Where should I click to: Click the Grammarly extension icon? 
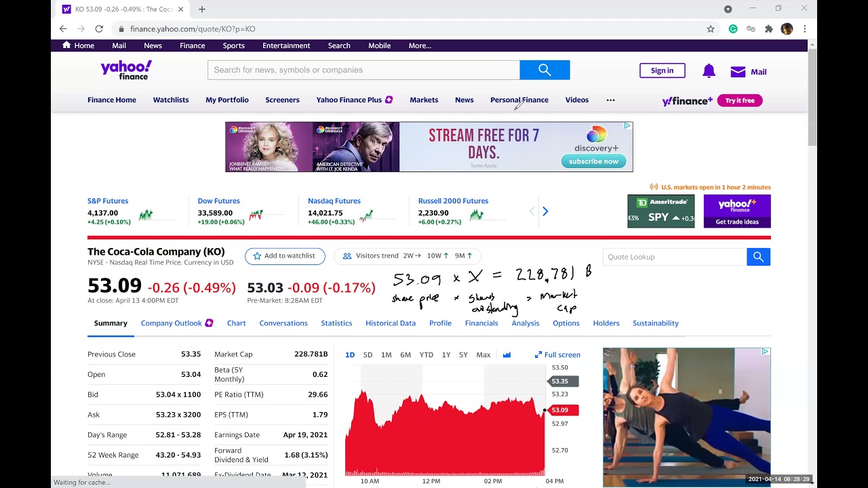point(733,28)
